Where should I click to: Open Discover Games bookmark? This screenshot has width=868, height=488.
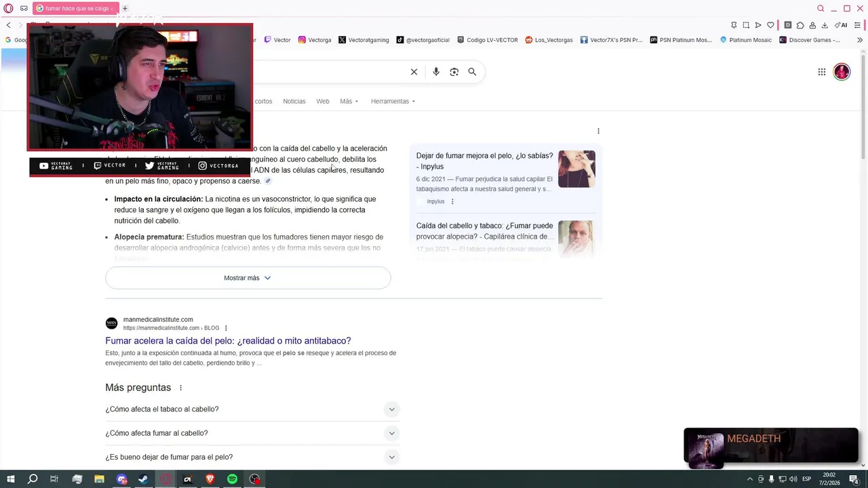810,40
